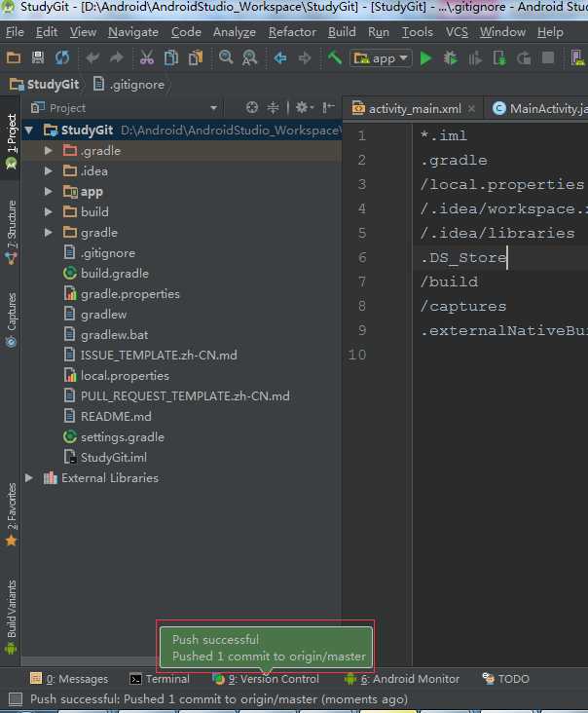
Task: Open the Build Variants side panel
Action: point(11,617)
